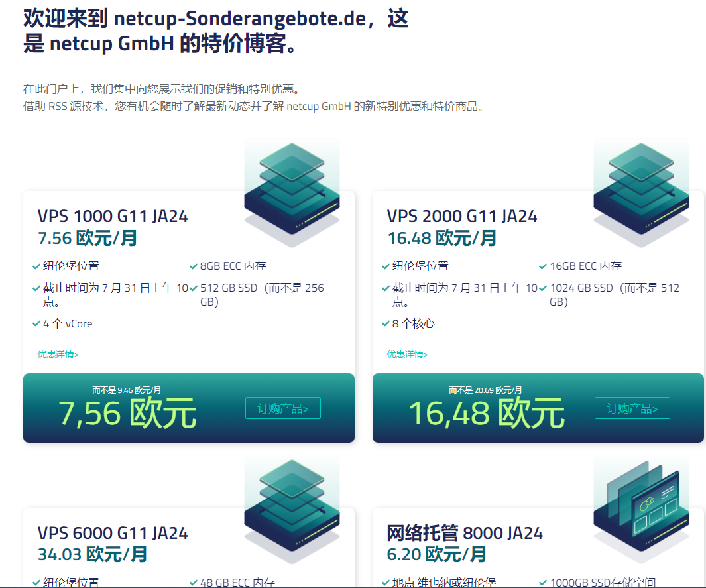Image resolution: width=706 pixels, height=588 pixels.
Task: Click 纽伦堡位置 in the VPS 1000 card
Action: pyautogui.click(x=71, y=266)
